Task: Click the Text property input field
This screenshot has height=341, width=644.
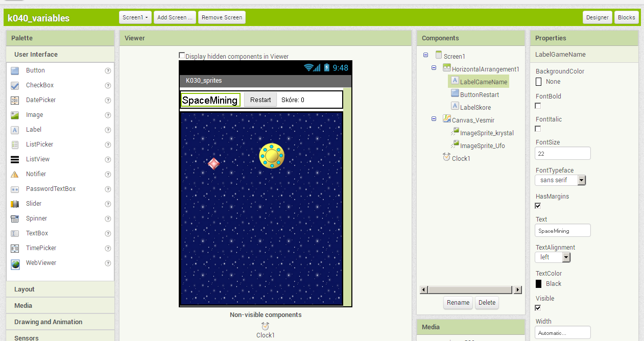Action: (563, 230)
